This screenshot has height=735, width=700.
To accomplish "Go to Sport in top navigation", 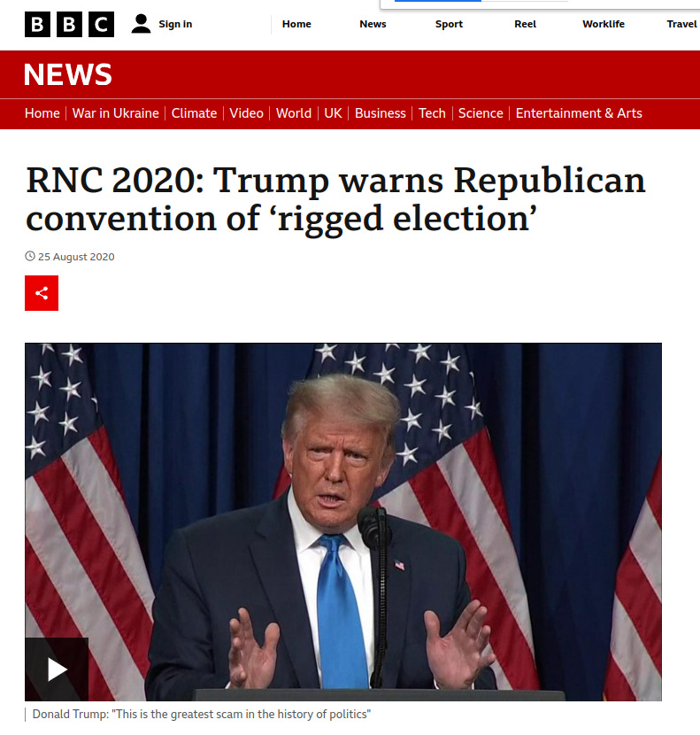I will (x=449, y=24).
